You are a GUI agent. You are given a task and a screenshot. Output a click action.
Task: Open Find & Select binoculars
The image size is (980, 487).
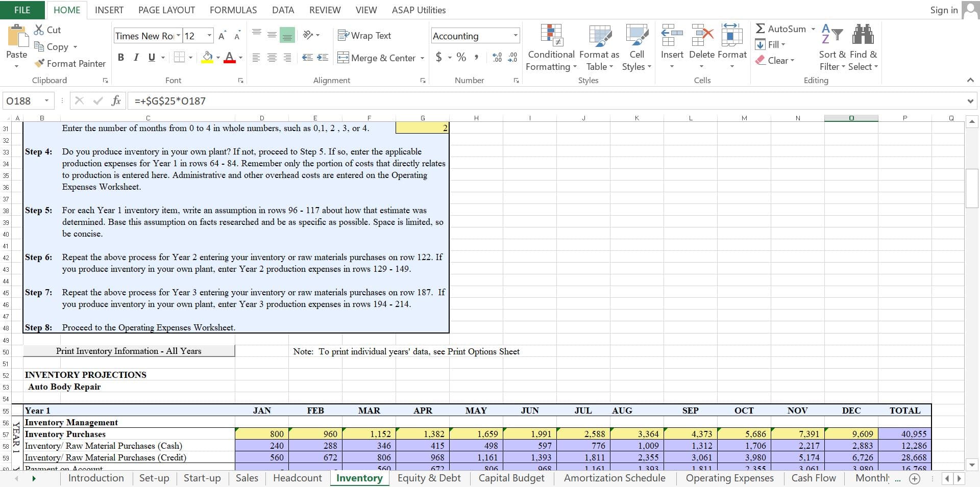863,48
